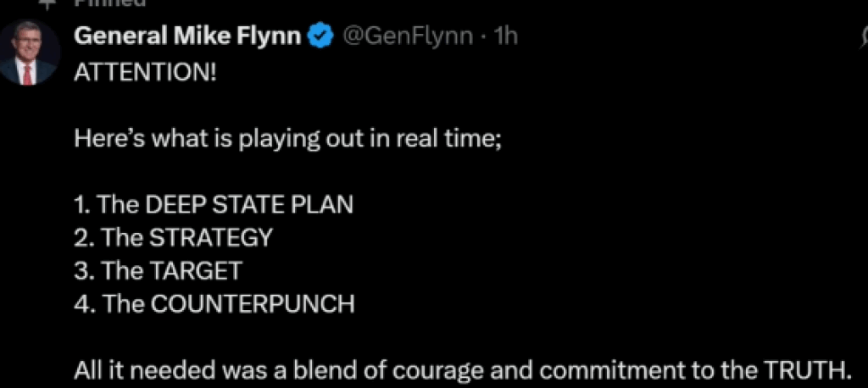This screenshot has height=388, width=868.
Task: Open the General Mike Flynn display name link
Action: point(188,36)
